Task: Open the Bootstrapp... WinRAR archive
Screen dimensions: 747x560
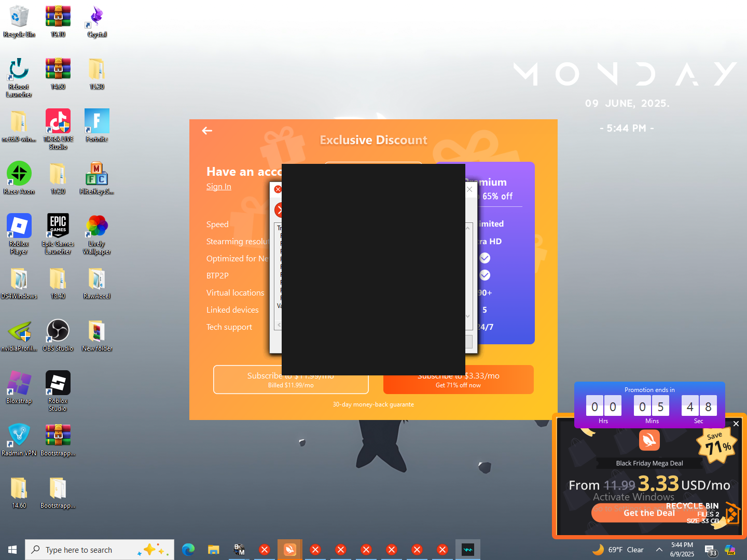Action: coord(58,440)
